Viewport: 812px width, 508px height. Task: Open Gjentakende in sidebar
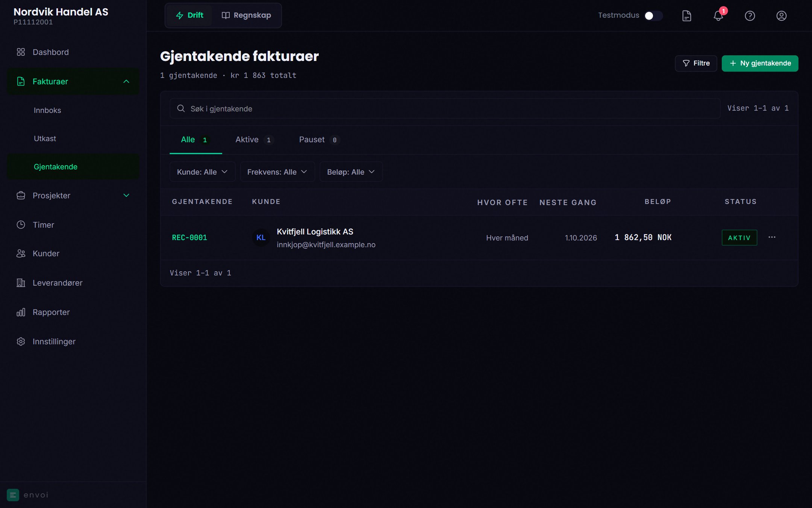(73, 167)
